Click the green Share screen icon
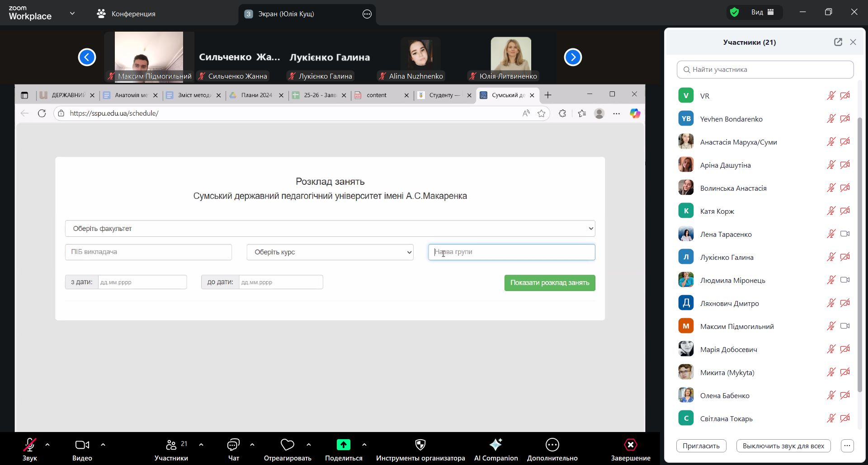This screenshot has height=465, width=868. [x=343, y=445]
